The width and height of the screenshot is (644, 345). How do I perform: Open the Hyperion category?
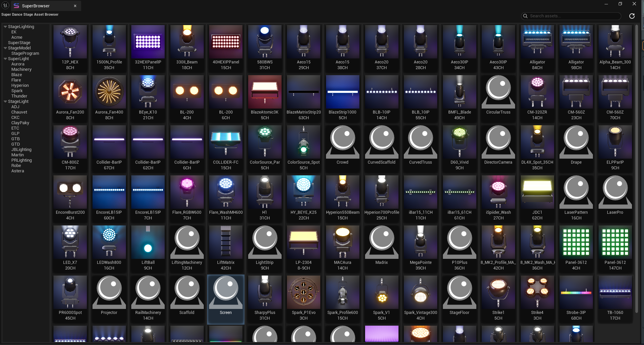click(x=20, y=85)
